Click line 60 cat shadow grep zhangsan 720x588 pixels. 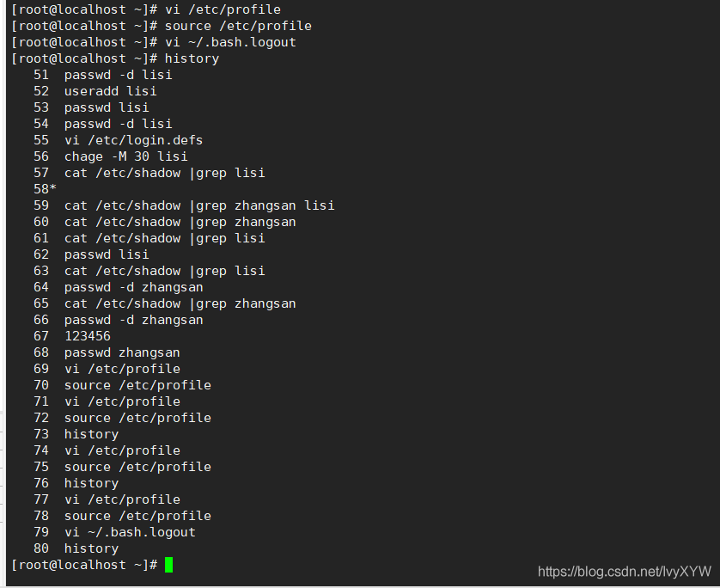[x=164, y=222]
